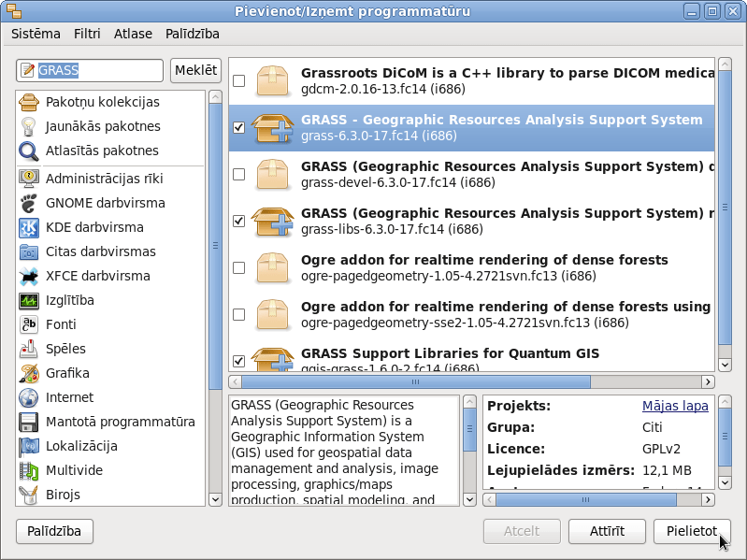This screenshot has width=747, height=560.
Task: Click the gdcm package box icon
Action: point(272,81)
